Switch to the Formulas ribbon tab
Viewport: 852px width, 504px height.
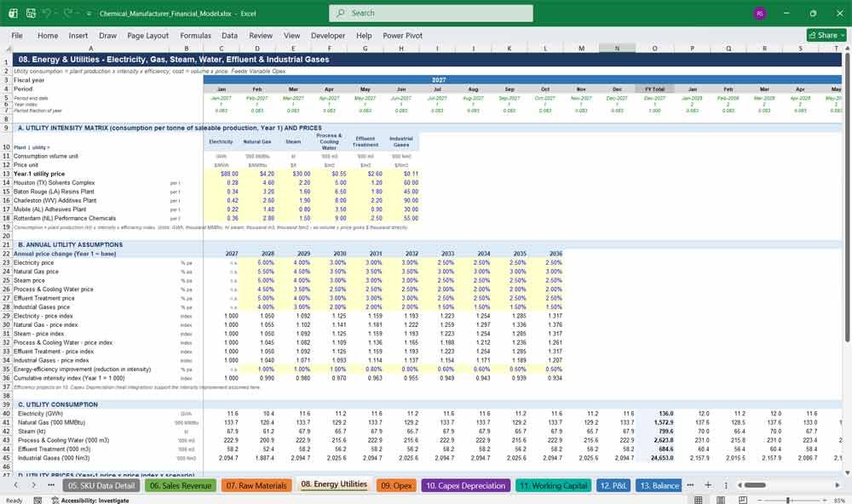coord(196,35)
